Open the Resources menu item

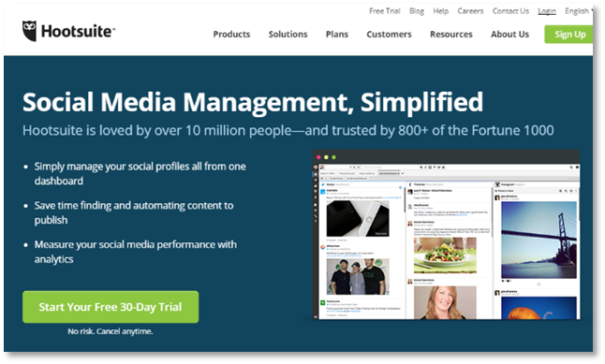tap(451, 35)
